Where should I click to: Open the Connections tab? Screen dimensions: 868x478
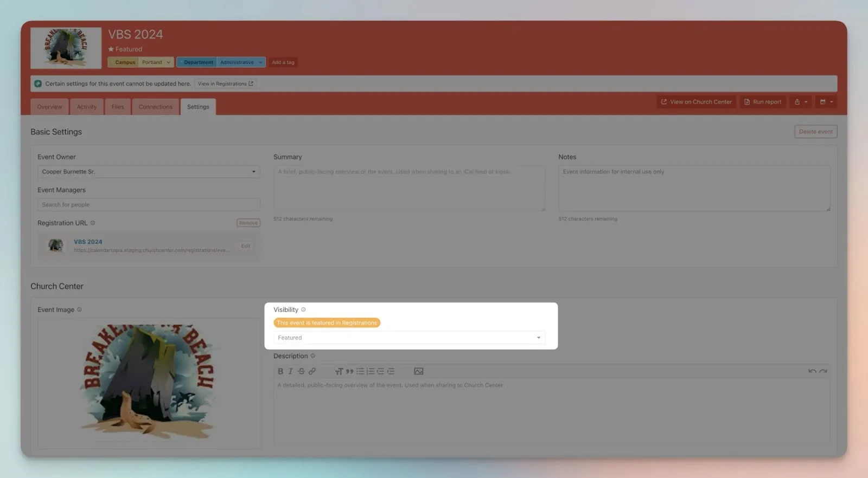click(155, 107)
